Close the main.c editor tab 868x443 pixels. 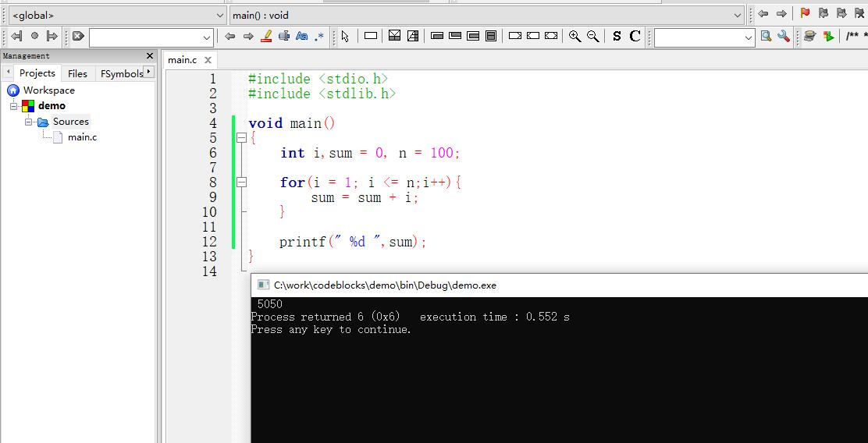(208, 60)
